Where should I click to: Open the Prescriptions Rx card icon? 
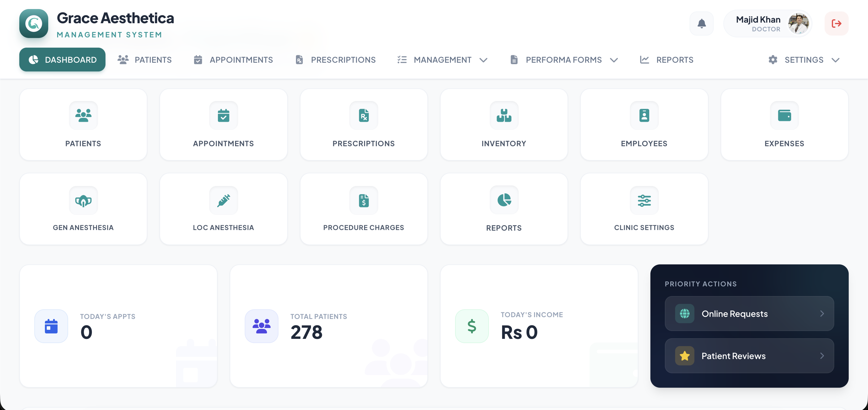[363, 115]
